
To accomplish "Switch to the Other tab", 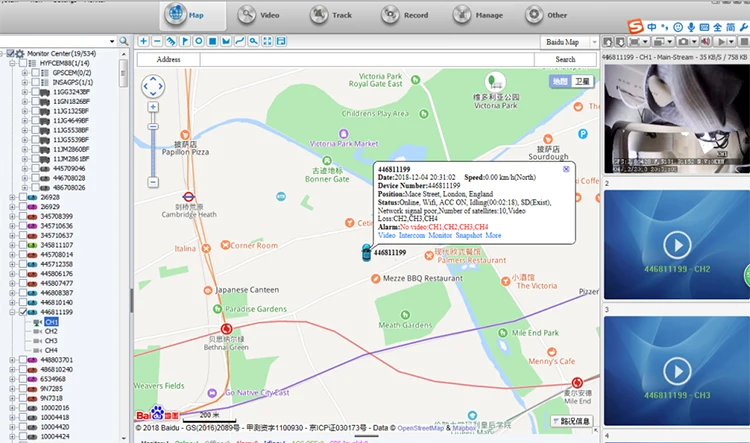I will (546, 15).
